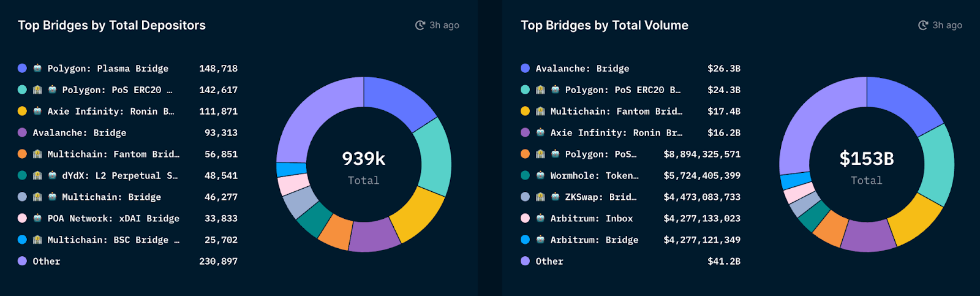980x296 pixels.
Task: Select 'Wormhole: Token…' label
Action: [594, 175]
